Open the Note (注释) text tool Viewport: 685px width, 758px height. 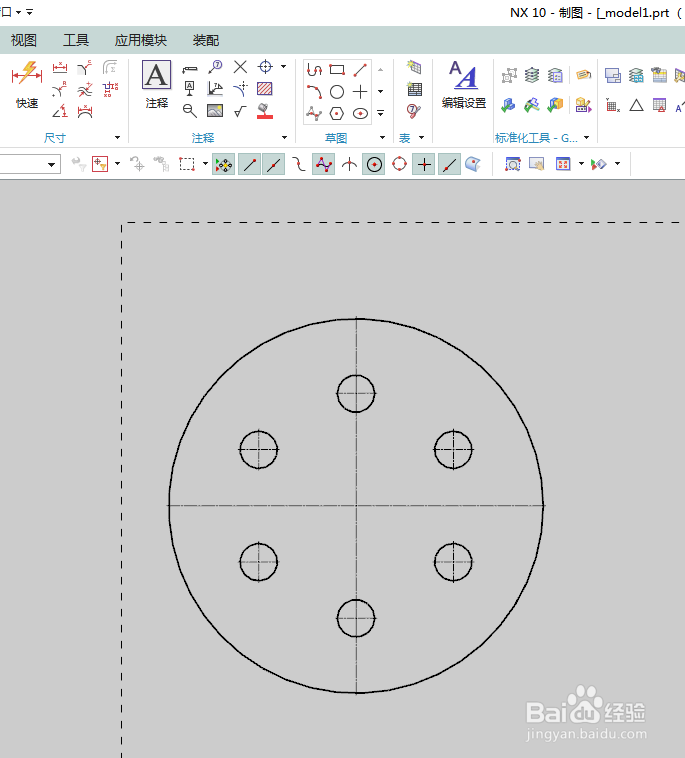coord(156,85)
